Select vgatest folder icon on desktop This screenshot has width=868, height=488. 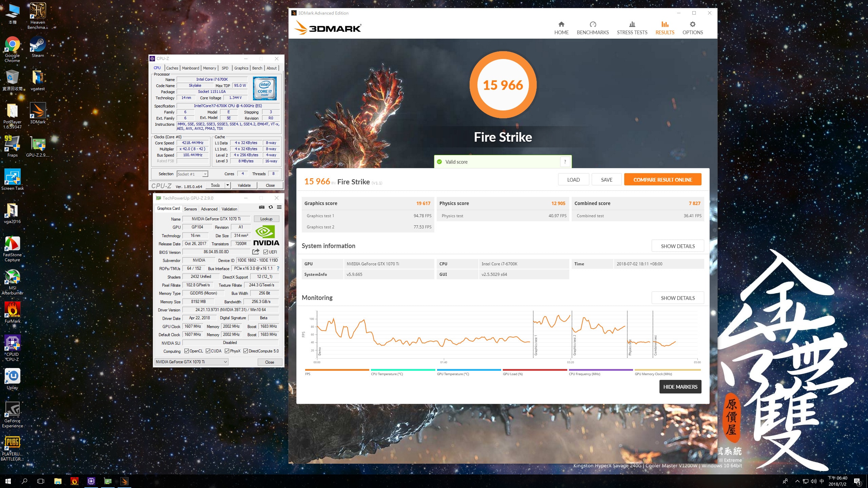tap(38, 80)
